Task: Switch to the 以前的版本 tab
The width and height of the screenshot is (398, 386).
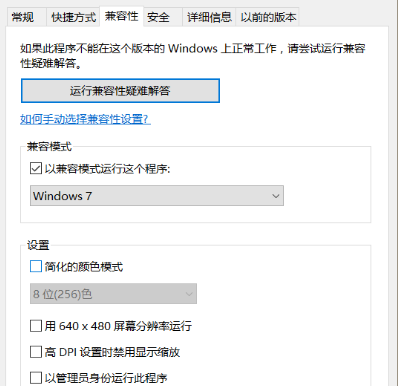Action: pos(268,17)
